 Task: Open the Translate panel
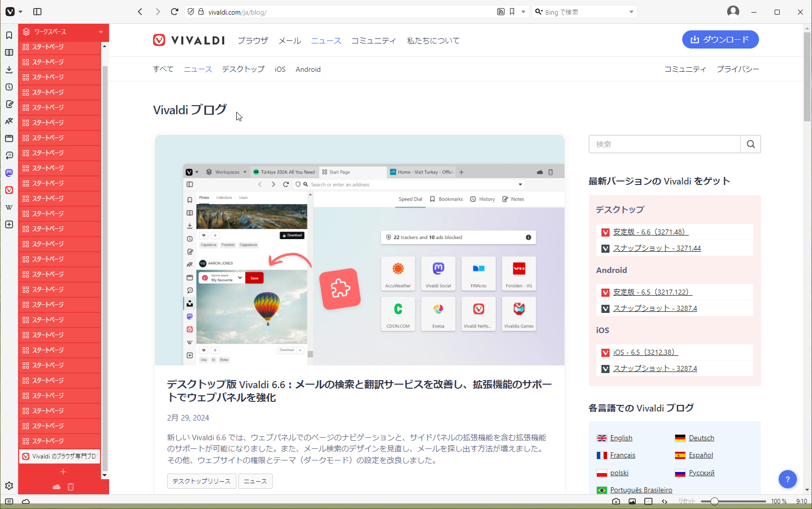click(x=9, y=121)
